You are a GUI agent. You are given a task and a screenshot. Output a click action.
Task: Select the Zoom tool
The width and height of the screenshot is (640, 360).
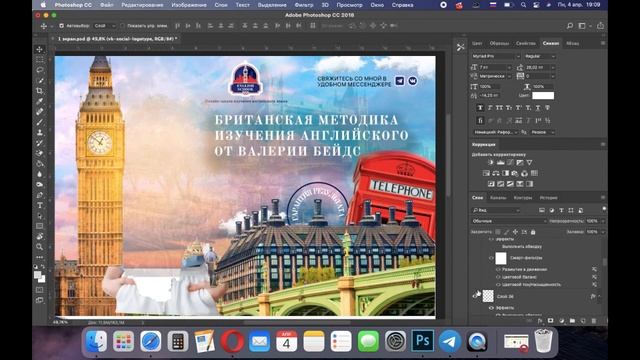(x=40, y=247)
